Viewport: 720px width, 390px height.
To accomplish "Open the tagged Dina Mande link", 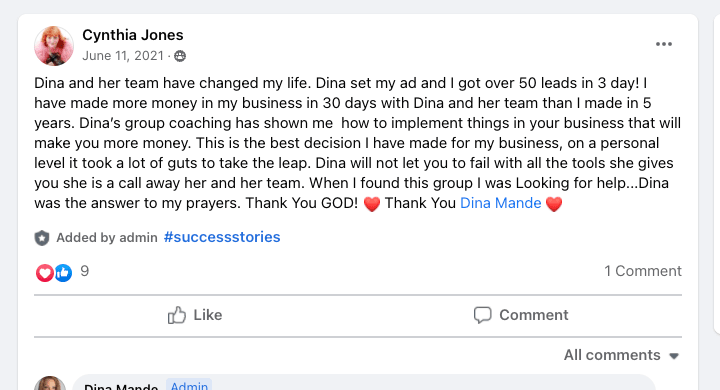I will click(501, 203).
